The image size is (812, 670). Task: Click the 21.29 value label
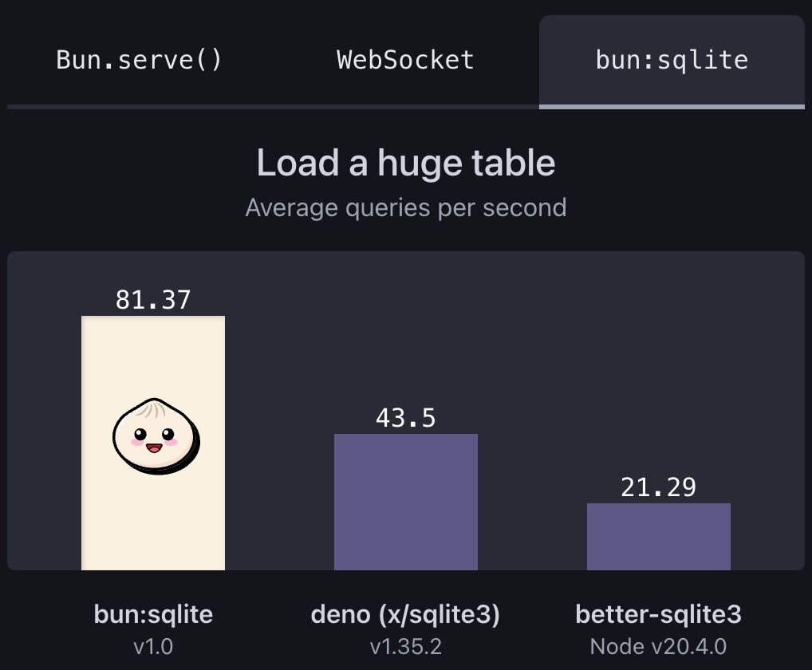click(x=659, y=487)
